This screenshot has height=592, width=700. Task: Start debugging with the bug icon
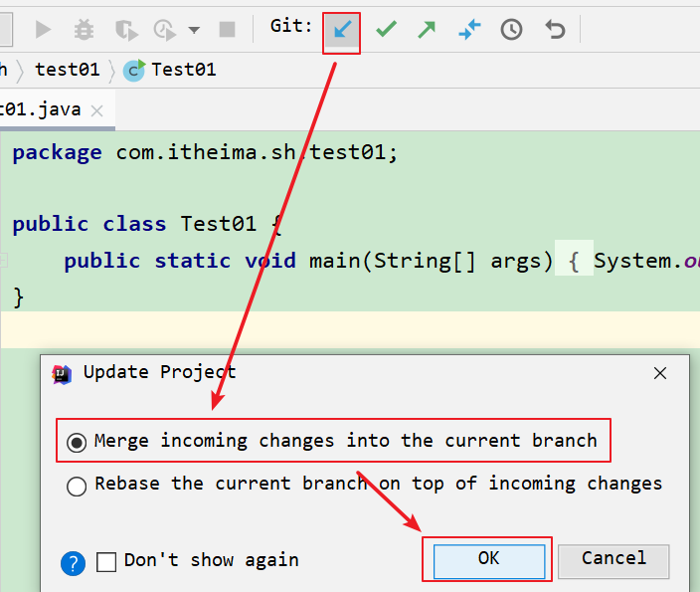click(x=84, y=29)
